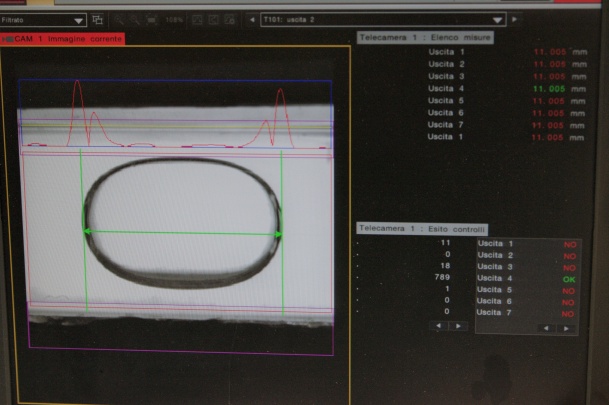Screen dimensions: 609x405
Task: Select Uscita 4 OK result row
Action: 526,278
